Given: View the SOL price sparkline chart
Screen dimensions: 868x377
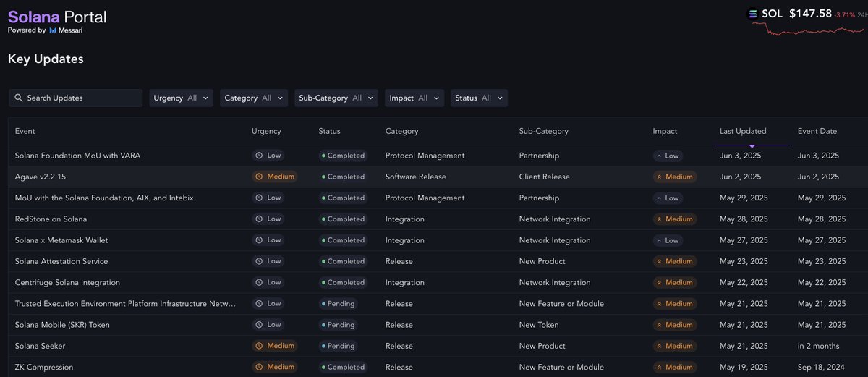Looking at the screenshot, I should [x=807, y=28].
